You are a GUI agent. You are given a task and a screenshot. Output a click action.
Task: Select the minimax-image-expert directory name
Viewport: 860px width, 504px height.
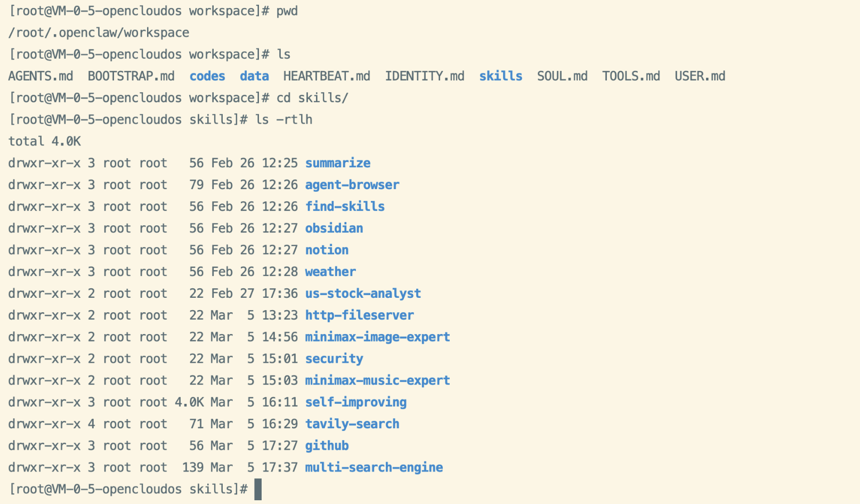tap(377, 337)
